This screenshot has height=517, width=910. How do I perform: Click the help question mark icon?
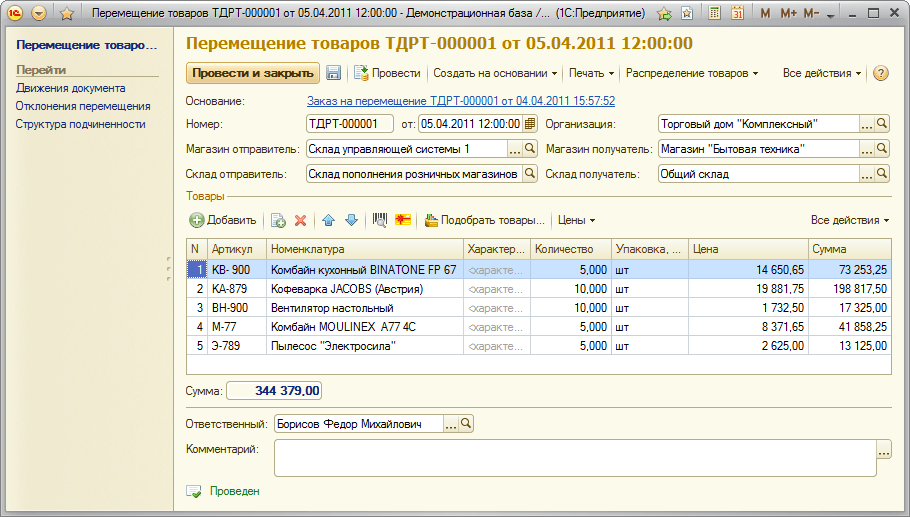tap(881, 73)
